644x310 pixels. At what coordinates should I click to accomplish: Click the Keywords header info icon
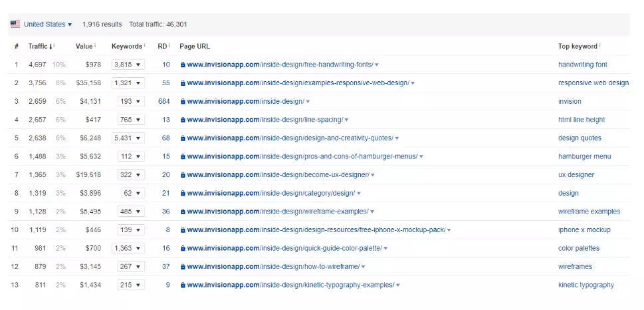(145, 45)
